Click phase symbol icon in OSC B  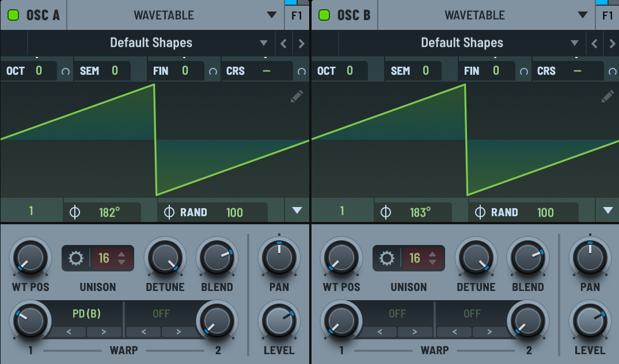[386, 212]
